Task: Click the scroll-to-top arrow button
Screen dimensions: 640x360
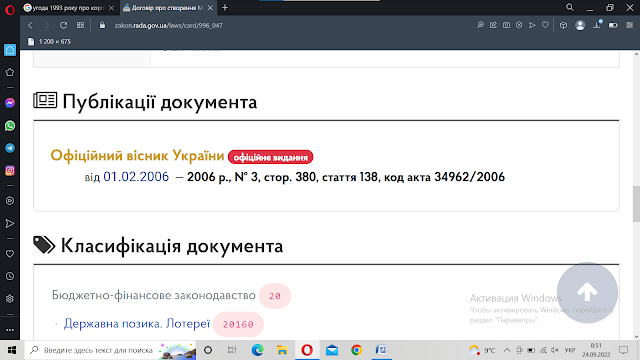Action: pyautogui.click(x=587, y=292)
